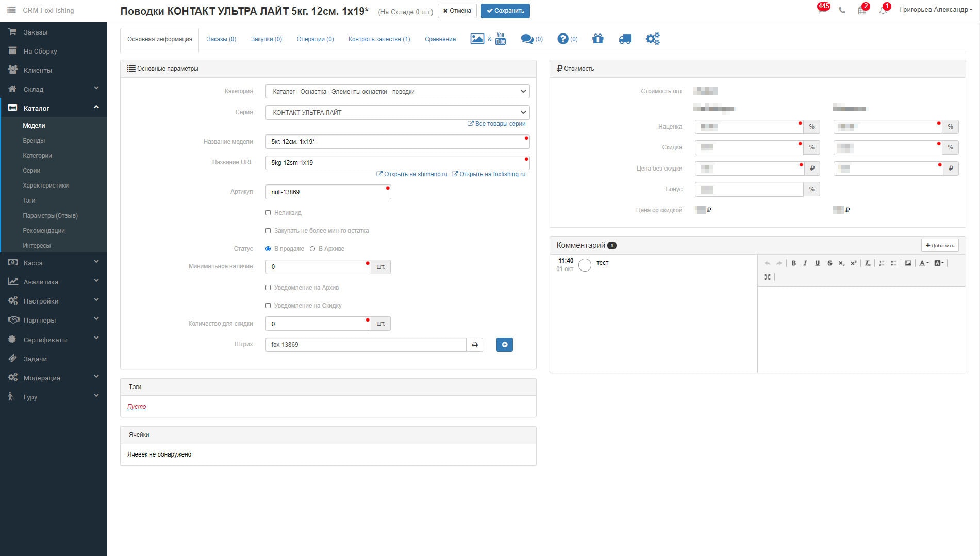Focus the Название URL field
Screen dimensions: 980x556
click(x=397, y=163)
